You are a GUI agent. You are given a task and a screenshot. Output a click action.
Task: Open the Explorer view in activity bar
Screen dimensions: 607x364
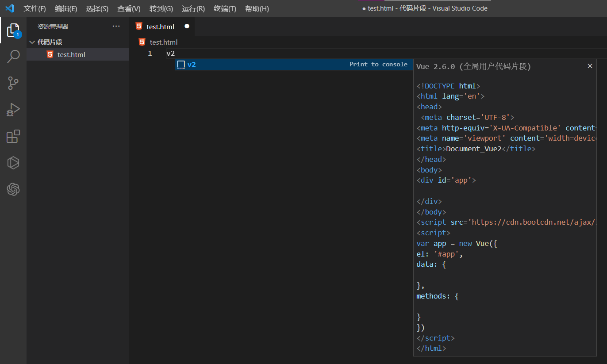(13, 30)
